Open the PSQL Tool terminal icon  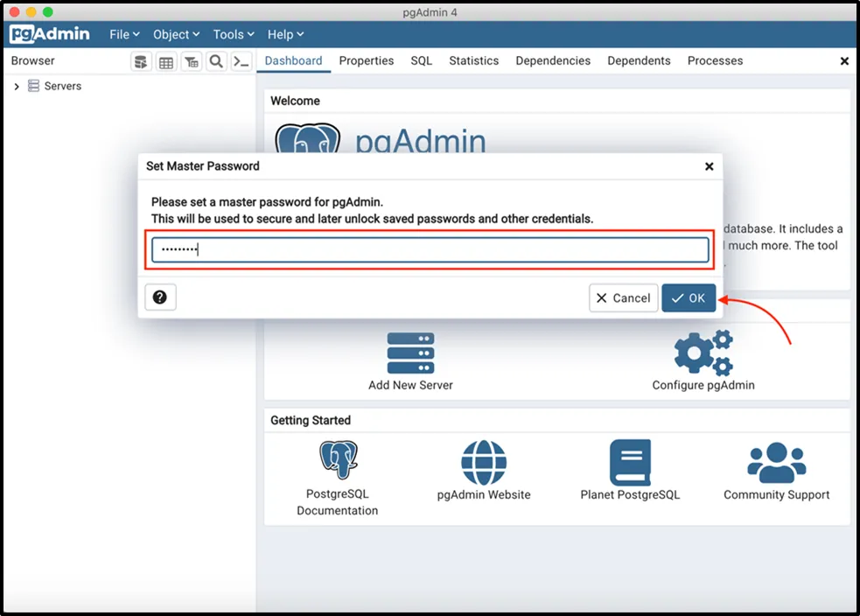click(x=241, y=61)
